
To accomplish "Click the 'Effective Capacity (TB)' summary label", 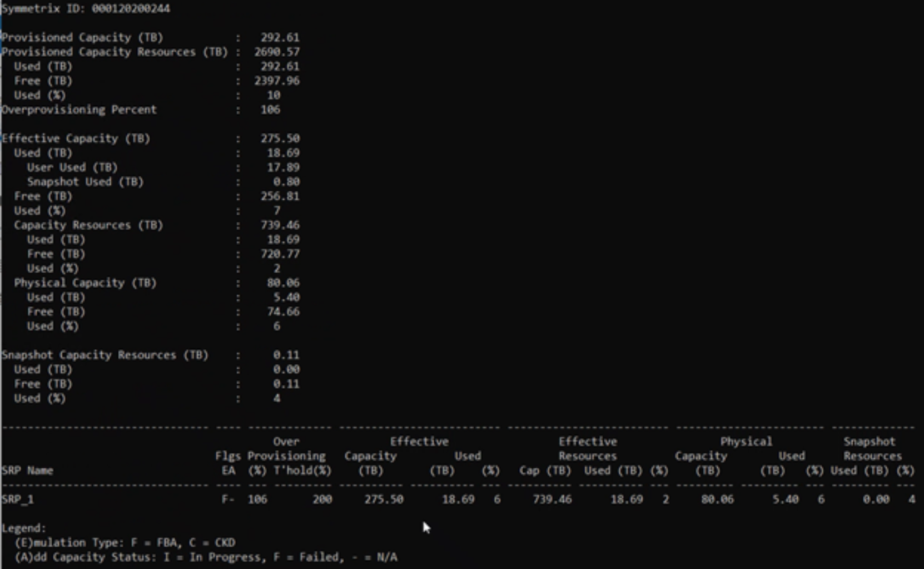I will [x=76, y=138].
